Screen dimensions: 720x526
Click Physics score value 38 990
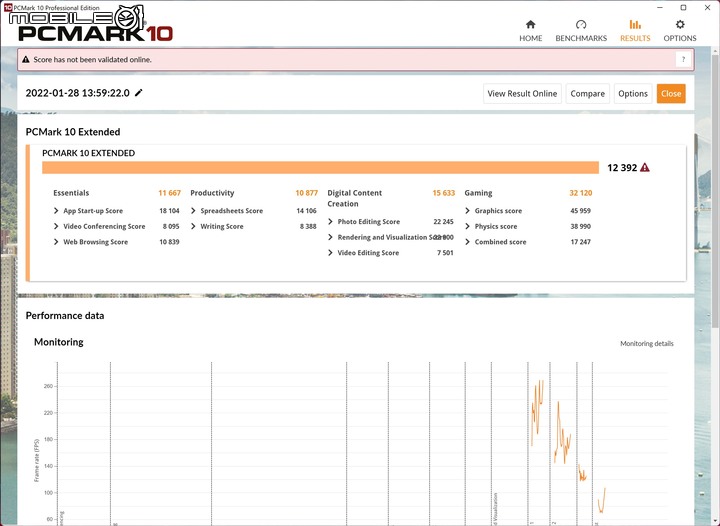point(580,226)
